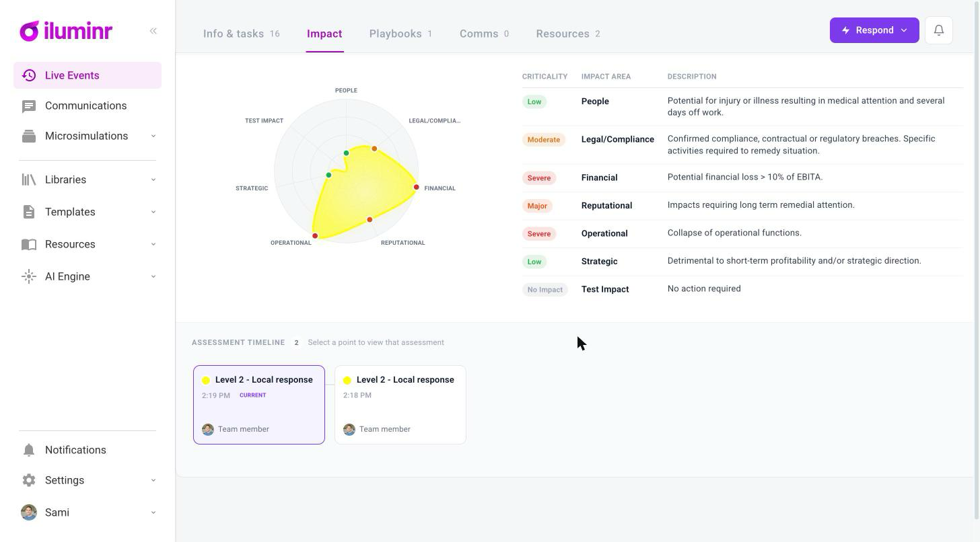Open the notification bell in header
The width and height of the screenshot is (980, 542).
tap(939, 30)
